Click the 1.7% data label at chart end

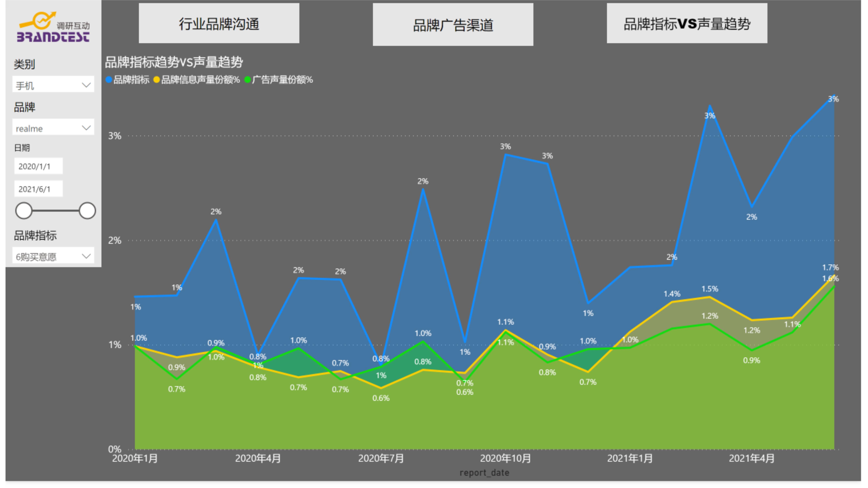click(x=830, y=267)
